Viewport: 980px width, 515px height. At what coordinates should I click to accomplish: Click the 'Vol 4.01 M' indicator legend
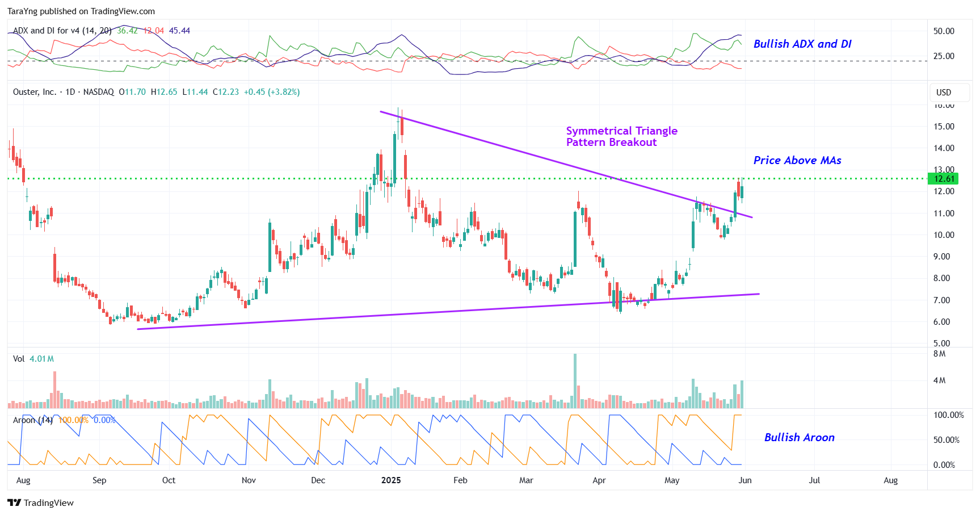point(33,359)
